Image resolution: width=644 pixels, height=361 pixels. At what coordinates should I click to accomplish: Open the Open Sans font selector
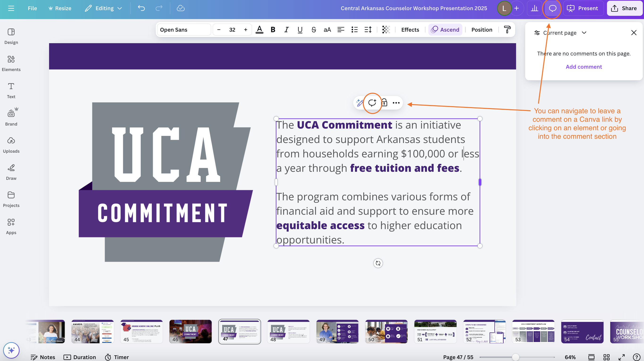pyautogui.click(x=184, y=29)
